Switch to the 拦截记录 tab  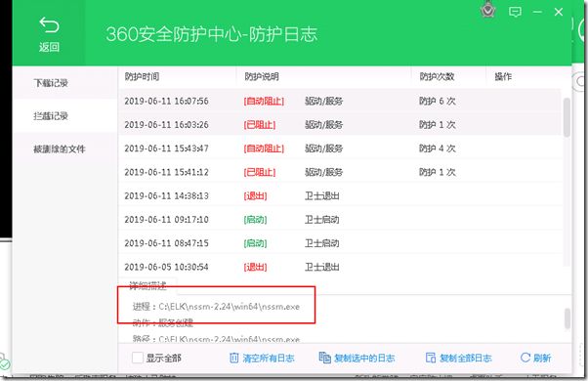point(64,116)
